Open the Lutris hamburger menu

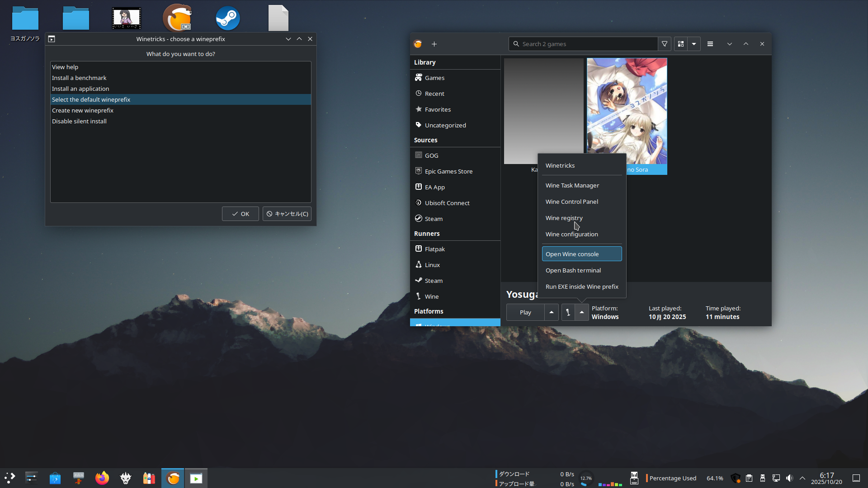710,44
